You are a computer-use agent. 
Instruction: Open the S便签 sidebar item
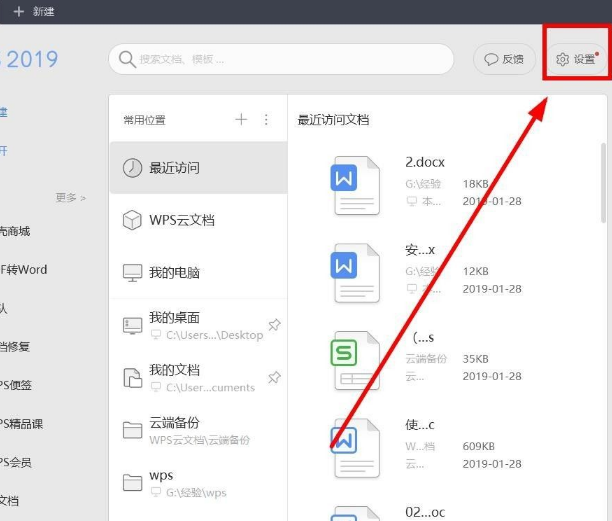pyautogui.click(x=16, y=385)
